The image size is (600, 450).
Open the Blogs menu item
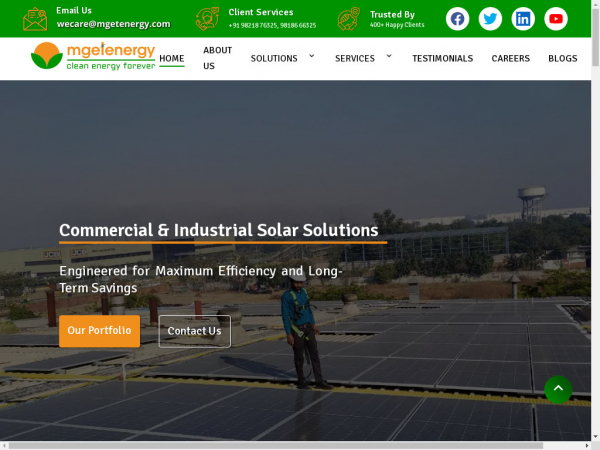pos(563,59)
